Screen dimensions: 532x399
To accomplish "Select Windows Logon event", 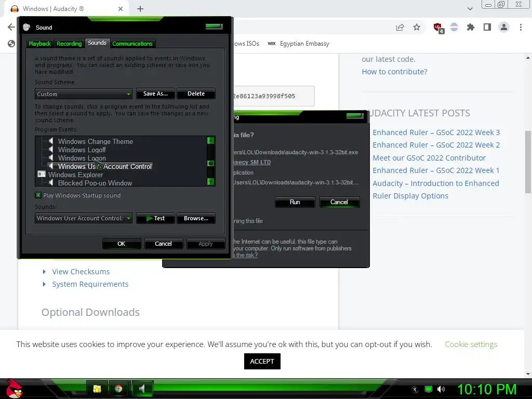I will (82, 158).
